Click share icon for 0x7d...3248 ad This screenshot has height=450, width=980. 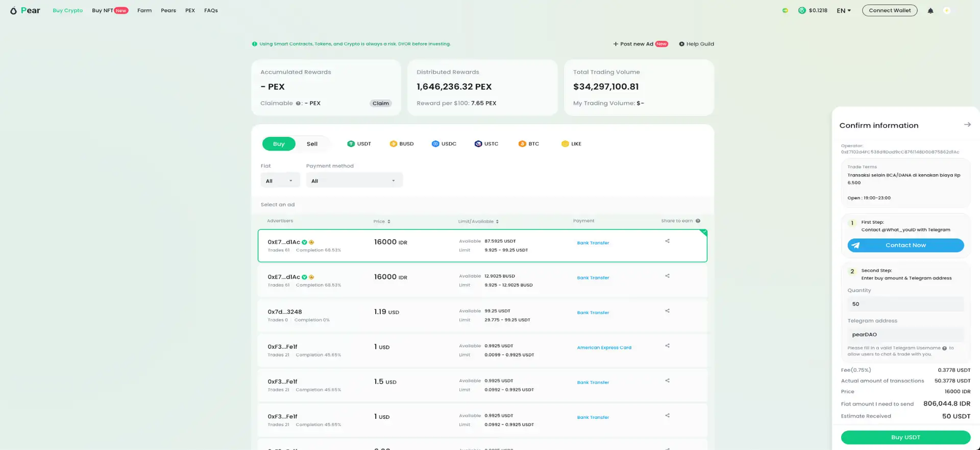tap(667, 311)
